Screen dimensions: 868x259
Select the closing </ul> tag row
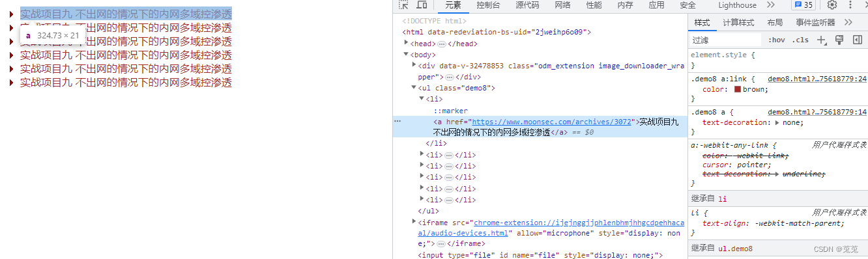[x=428, y=211]
